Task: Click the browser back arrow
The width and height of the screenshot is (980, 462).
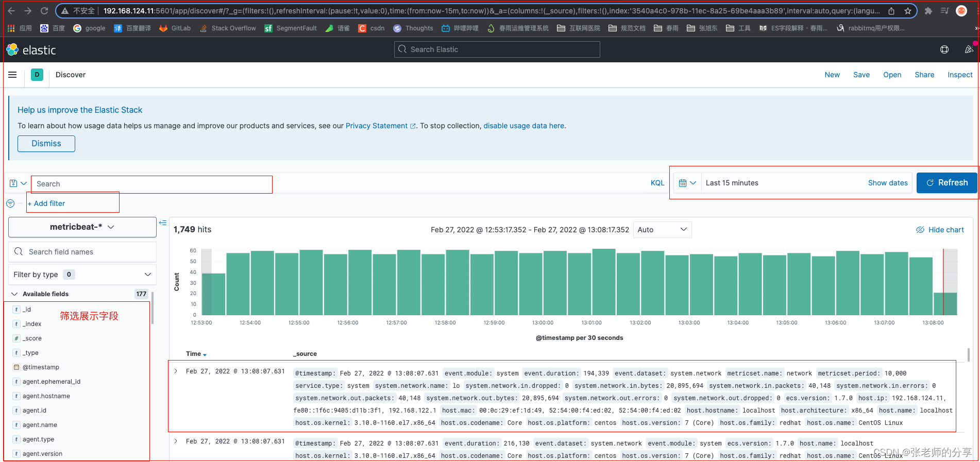Action: 11,11
